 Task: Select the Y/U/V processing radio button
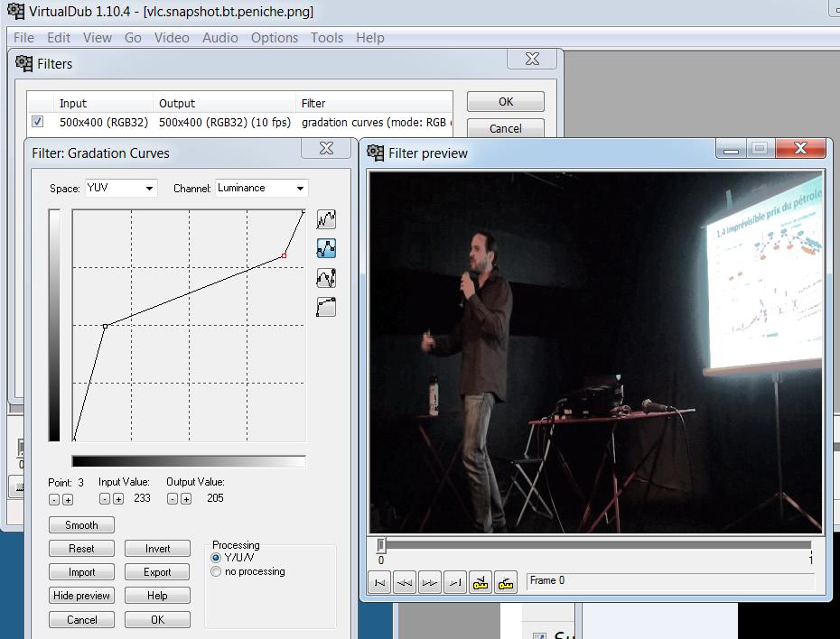[216, 558]
